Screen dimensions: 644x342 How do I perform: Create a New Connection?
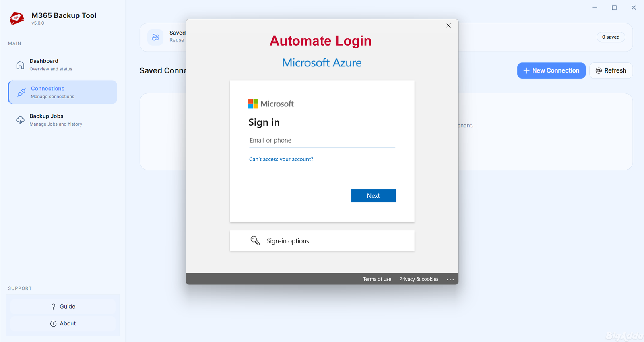tap(551, 70)
